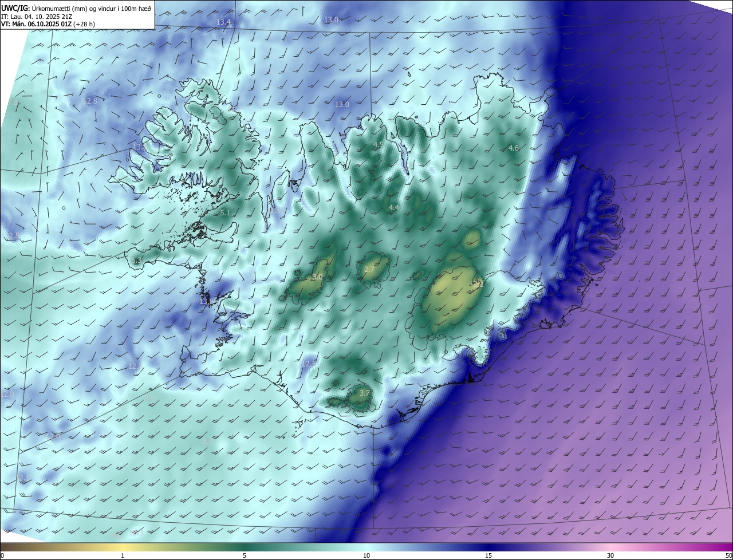Click the 13.4 value label on the map
Screen dimensions: 733x560
coord(224,22)
